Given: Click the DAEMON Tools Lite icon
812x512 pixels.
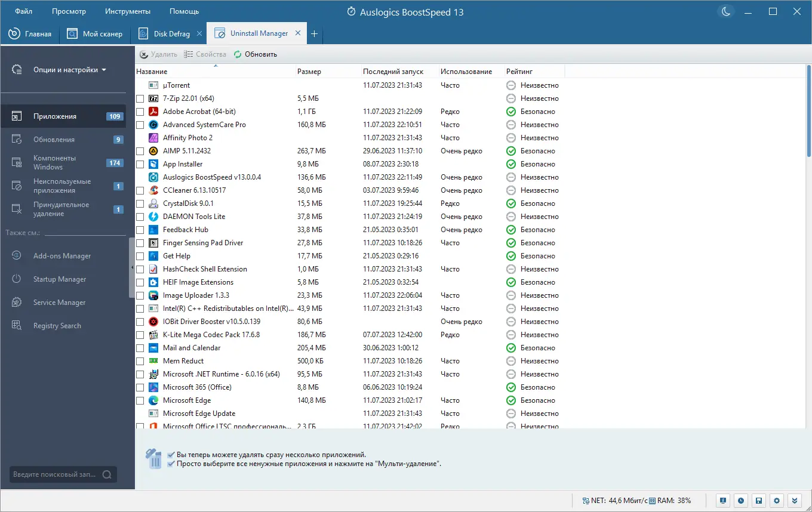Looking at the screenshot, I should click(152, 217).
